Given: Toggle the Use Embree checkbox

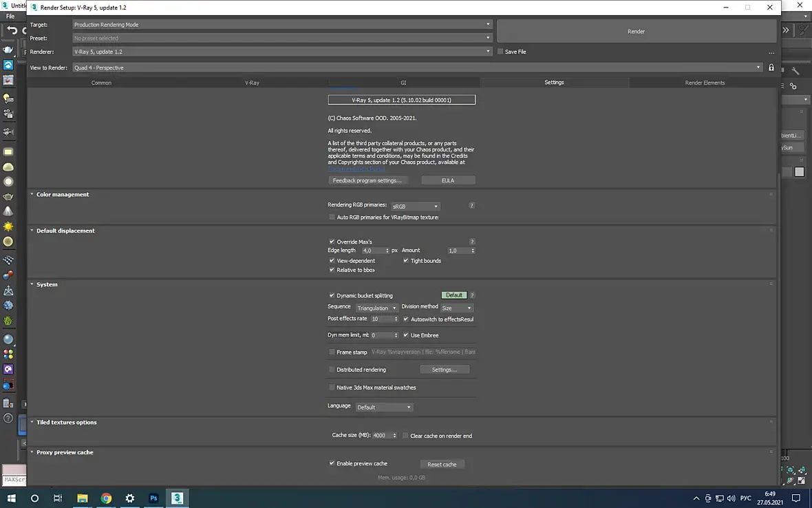Looking at the screenshot, I should coord(406,335).
